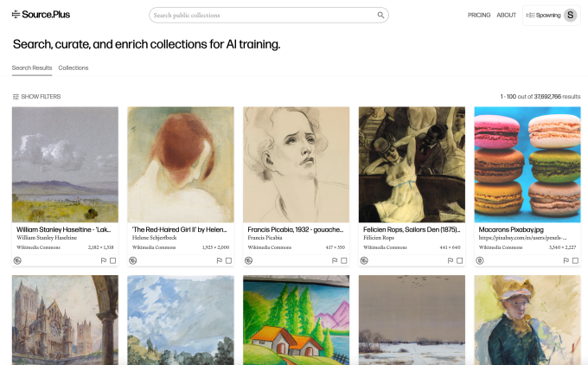
Task: Switch to the Collections tab
Action: (73, 67)
